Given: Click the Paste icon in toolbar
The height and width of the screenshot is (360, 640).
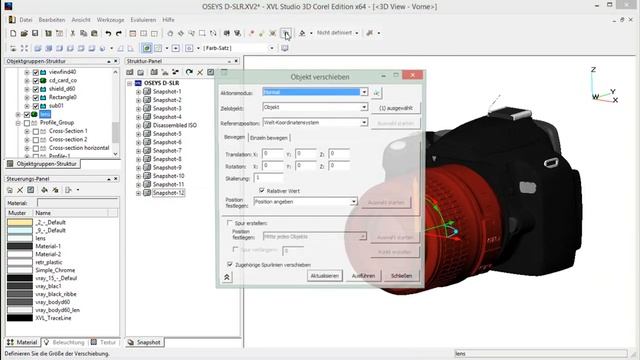Looking at the screenshot, I should click(x=94, y=33).
